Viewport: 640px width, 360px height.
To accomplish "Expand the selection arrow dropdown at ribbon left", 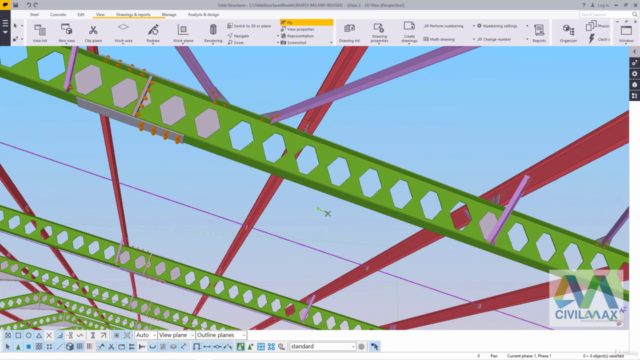I will click(22, 26).
